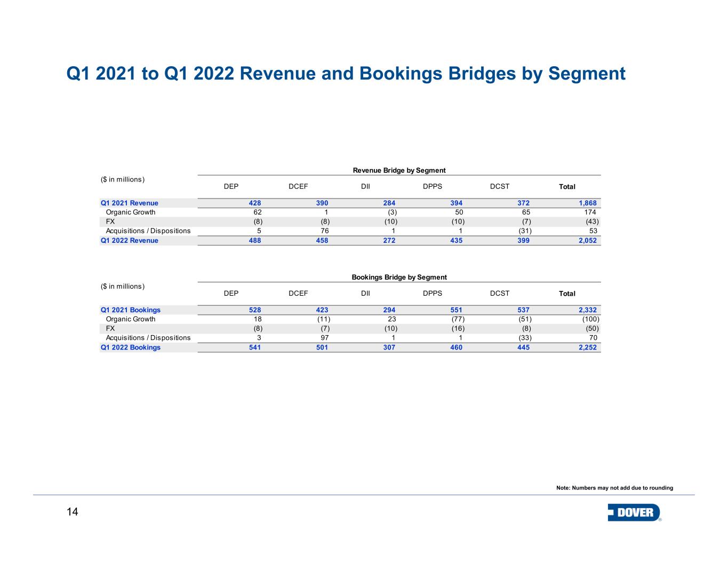The image size is (728, 563).
Task: Click the Bookings Bridge by Segment header
Action: (399, 277)
